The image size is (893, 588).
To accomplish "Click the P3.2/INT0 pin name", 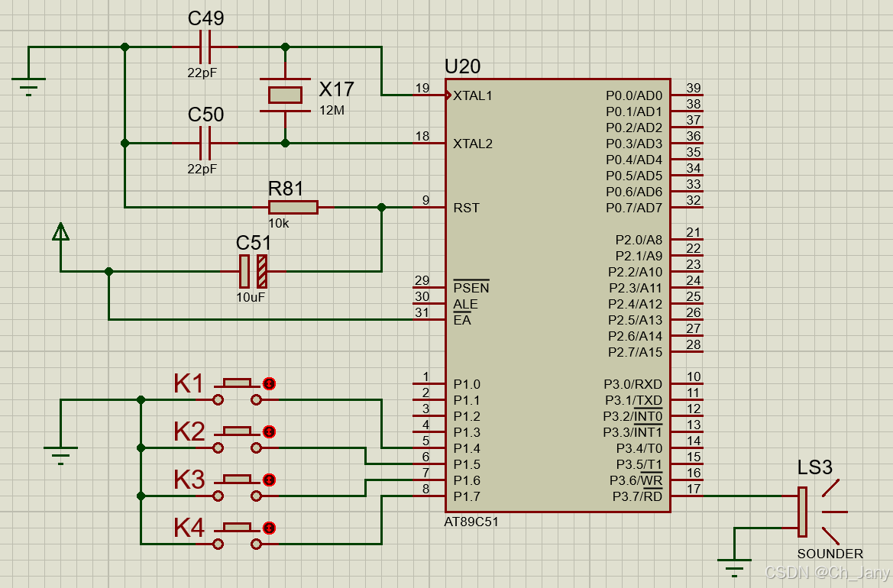I will tap(633, 416).
